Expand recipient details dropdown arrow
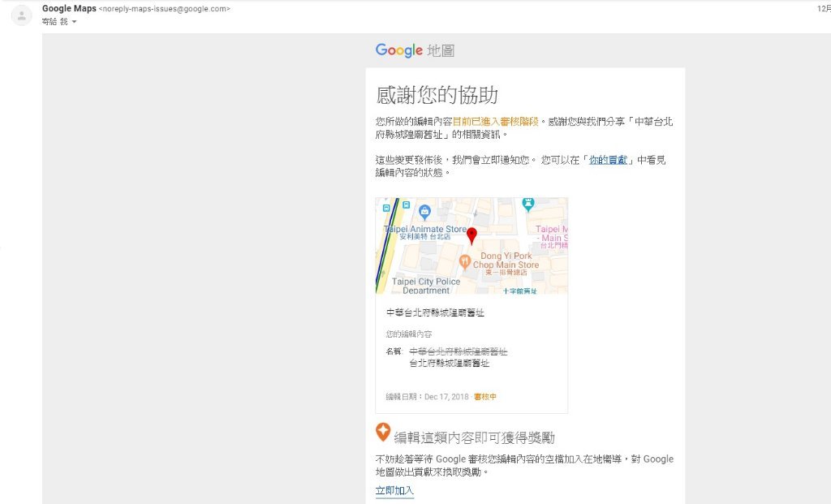This screenshot has width=831, height=504. [x=74, y=22]
